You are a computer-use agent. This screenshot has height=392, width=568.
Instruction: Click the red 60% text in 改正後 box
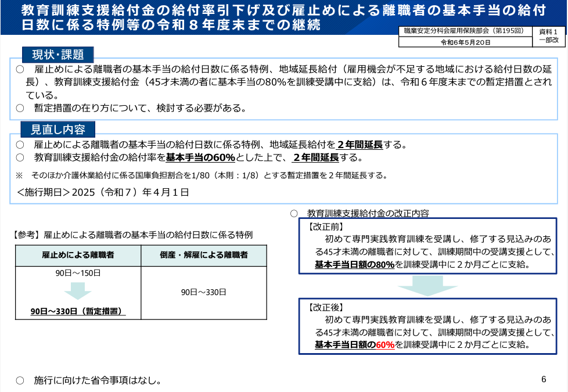point(385,344)
